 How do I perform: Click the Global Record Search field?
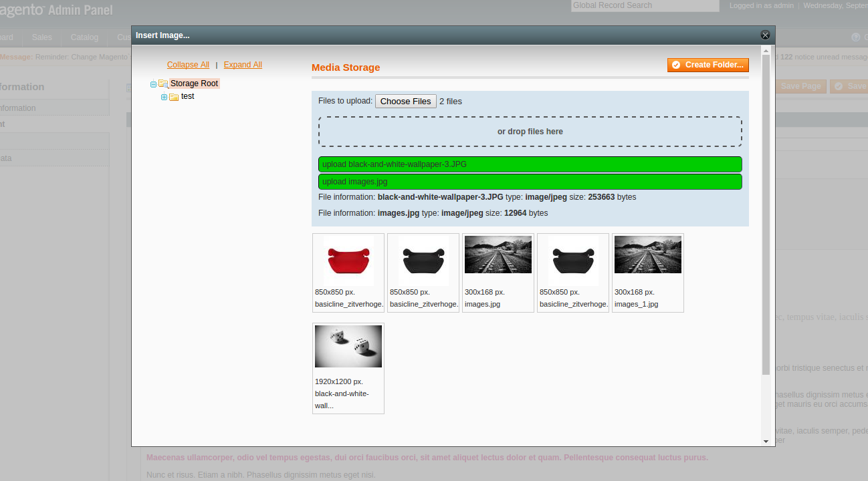[645, 5]
